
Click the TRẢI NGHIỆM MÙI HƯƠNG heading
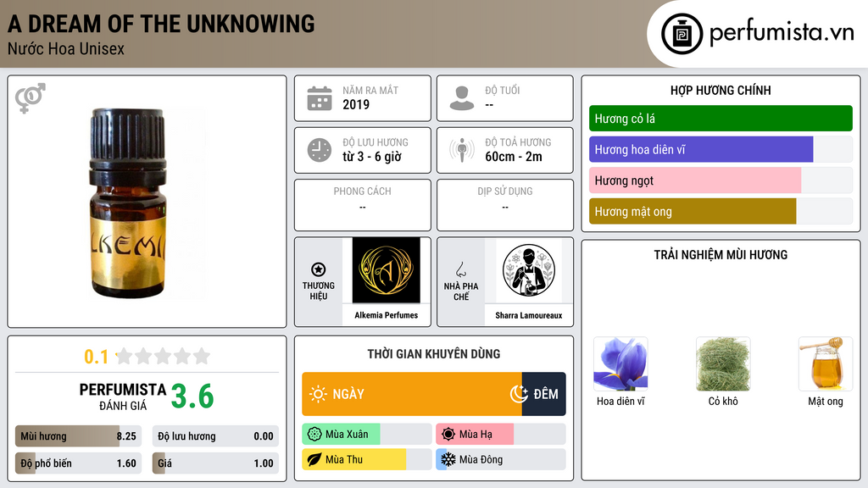point(721,255)
